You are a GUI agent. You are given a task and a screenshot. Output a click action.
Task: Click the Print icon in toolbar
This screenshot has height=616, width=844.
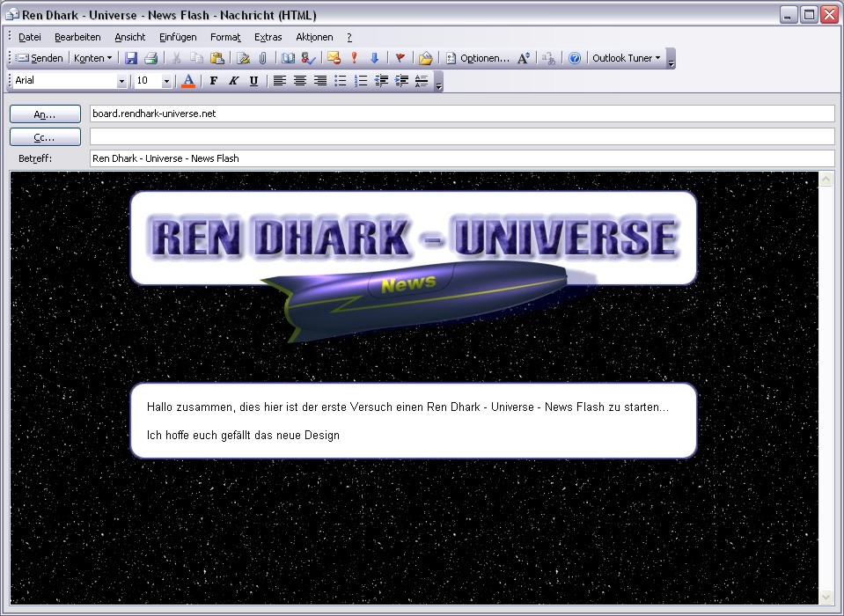[150, 58]
